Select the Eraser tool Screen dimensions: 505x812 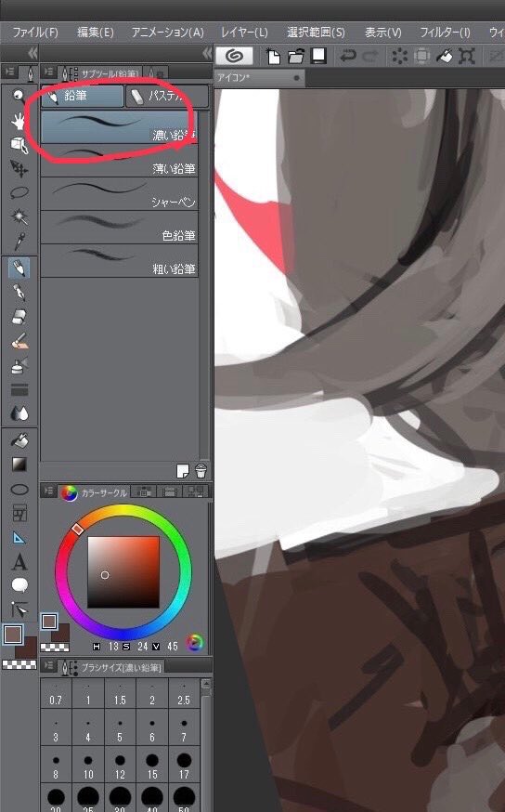pos(19,317)
